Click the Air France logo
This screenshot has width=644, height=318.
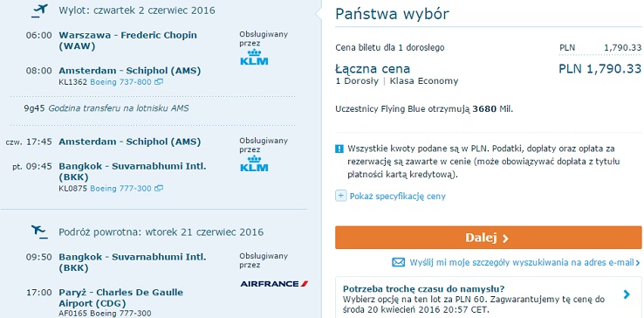click(x=274, y=284)
